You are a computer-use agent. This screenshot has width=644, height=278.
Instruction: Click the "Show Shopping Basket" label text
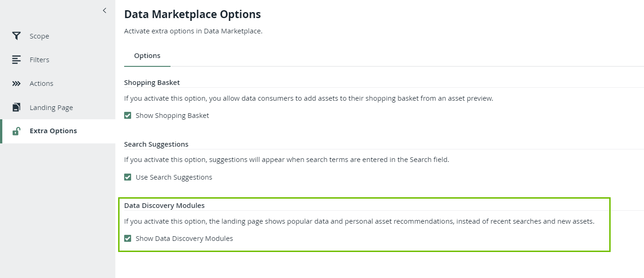(172, 116)
